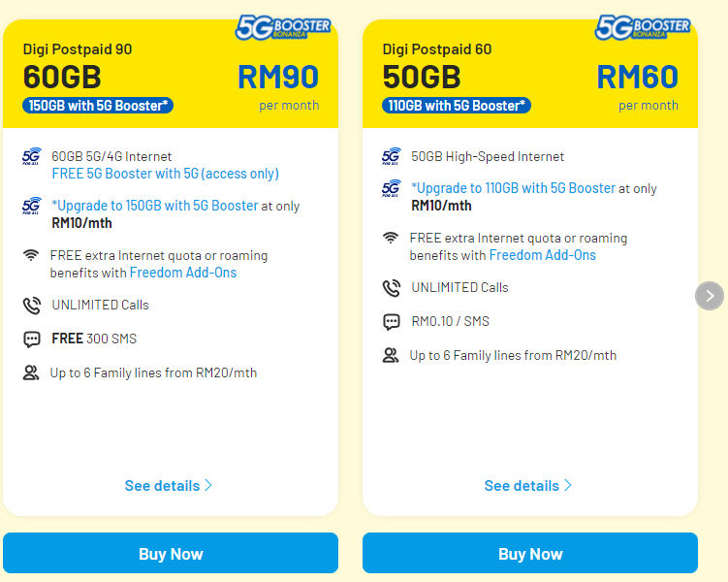Buy Now the Digi Postpaid 90 plan
728x582 pixels.
(x=171, y=553)
